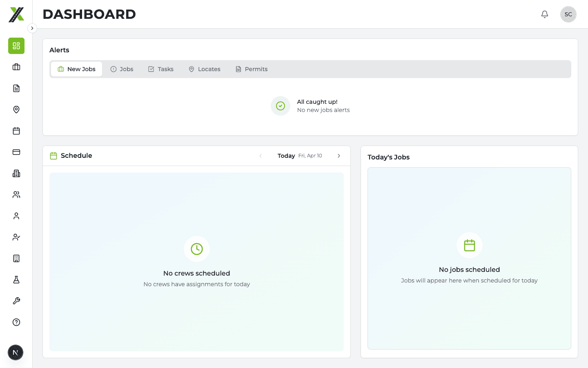
Task: Go to next day in Schedule
Action: tap(339, 156)
